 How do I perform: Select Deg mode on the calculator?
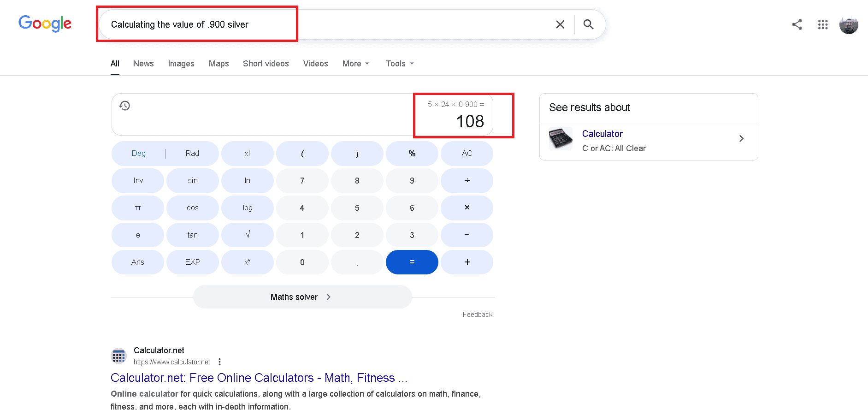(138, 153)
